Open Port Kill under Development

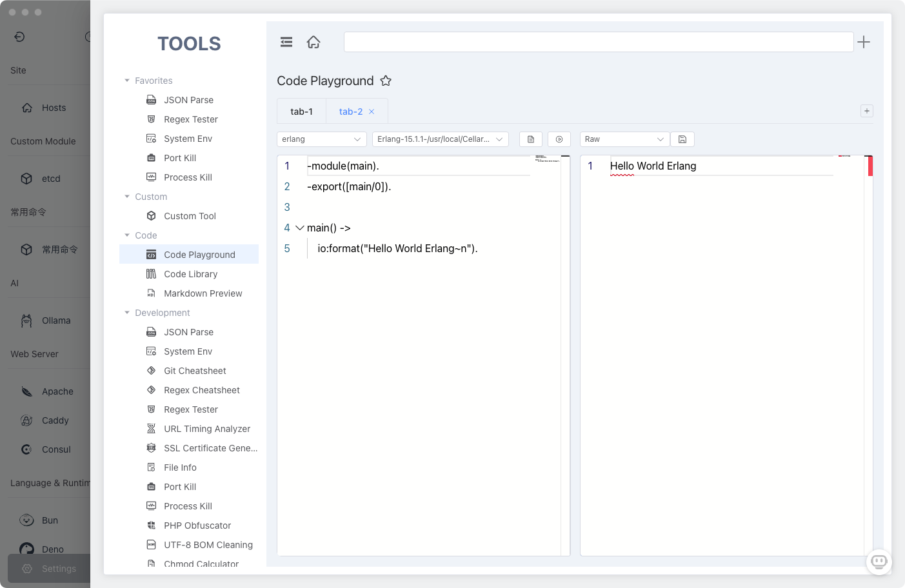(x=189, y=487)
